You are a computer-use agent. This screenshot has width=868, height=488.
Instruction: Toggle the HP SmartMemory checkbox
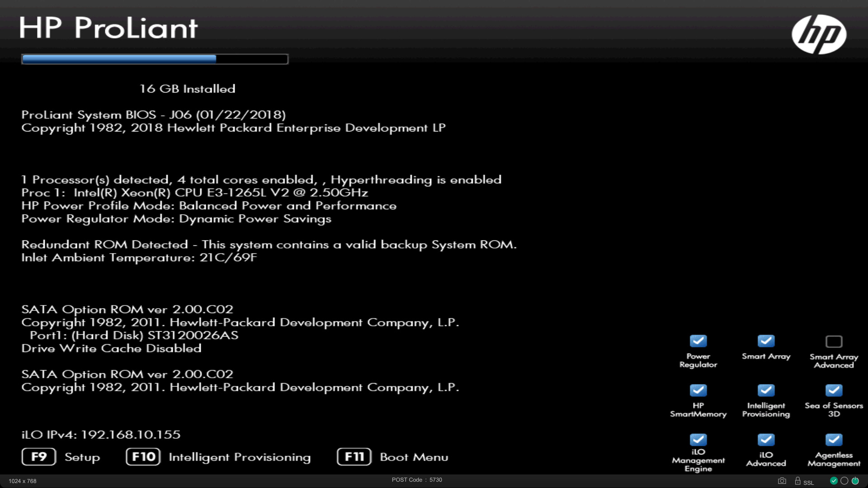[698, 390]
